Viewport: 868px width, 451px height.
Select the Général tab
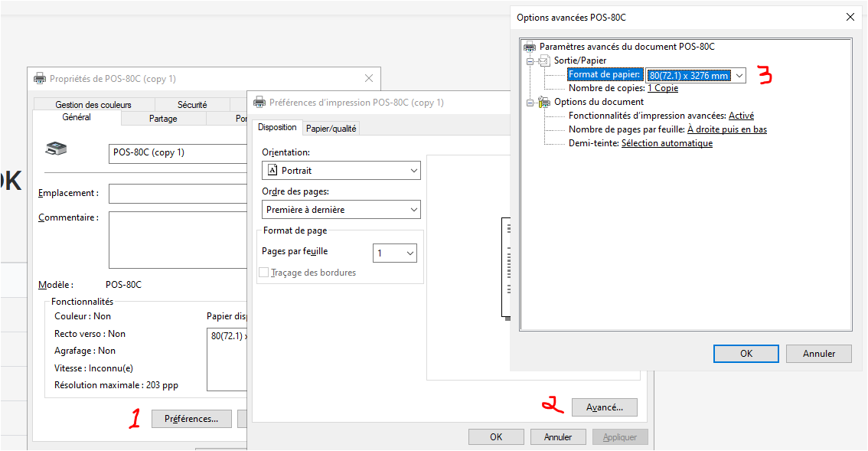(77, 117)
